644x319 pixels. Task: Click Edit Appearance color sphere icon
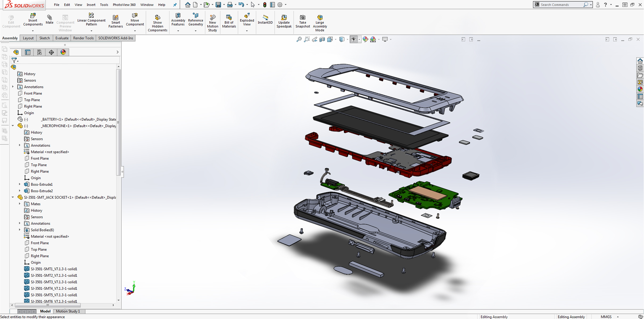(365, 39)
